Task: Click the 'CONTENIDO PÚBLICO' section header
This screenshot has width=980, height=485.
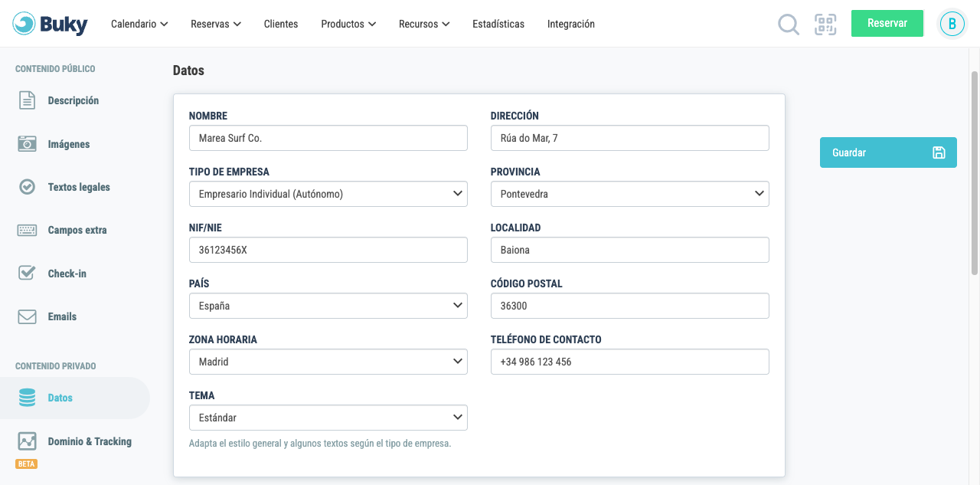Action: (55, 69)
